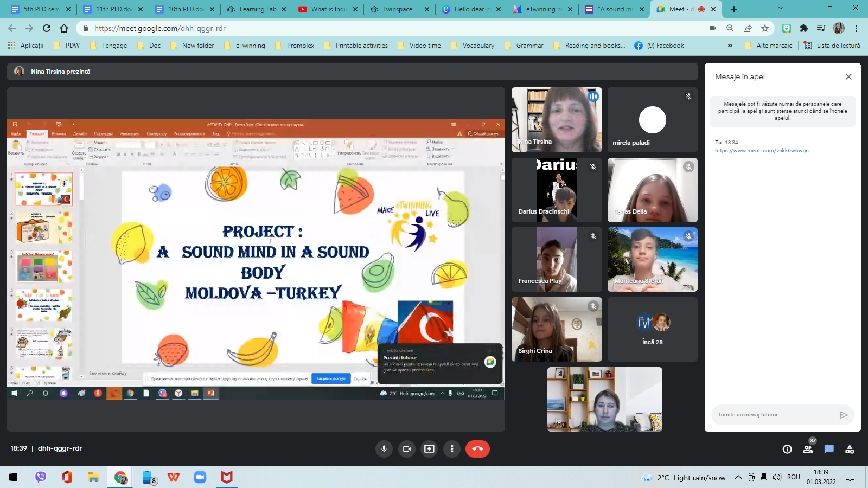Share this page icon in address bar
Screen dimensions: 868x488
748,28
